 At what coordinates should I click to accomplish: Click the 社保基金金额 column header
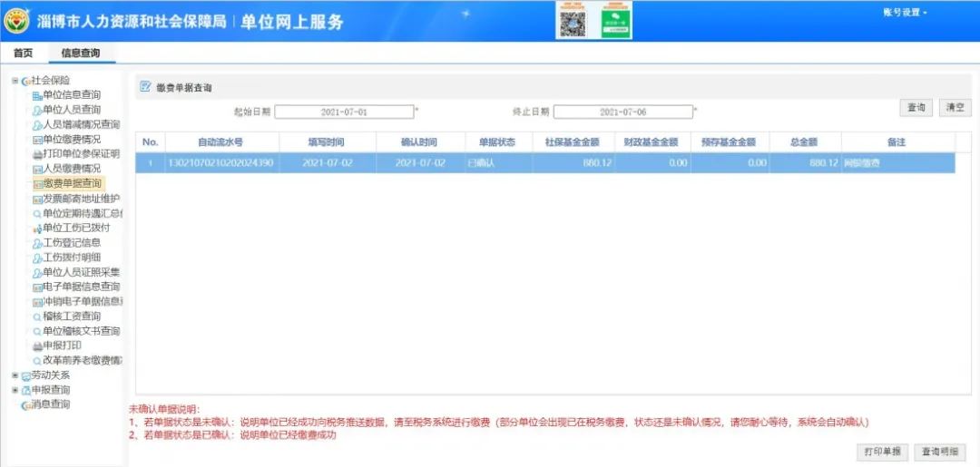tap(573, 142)
